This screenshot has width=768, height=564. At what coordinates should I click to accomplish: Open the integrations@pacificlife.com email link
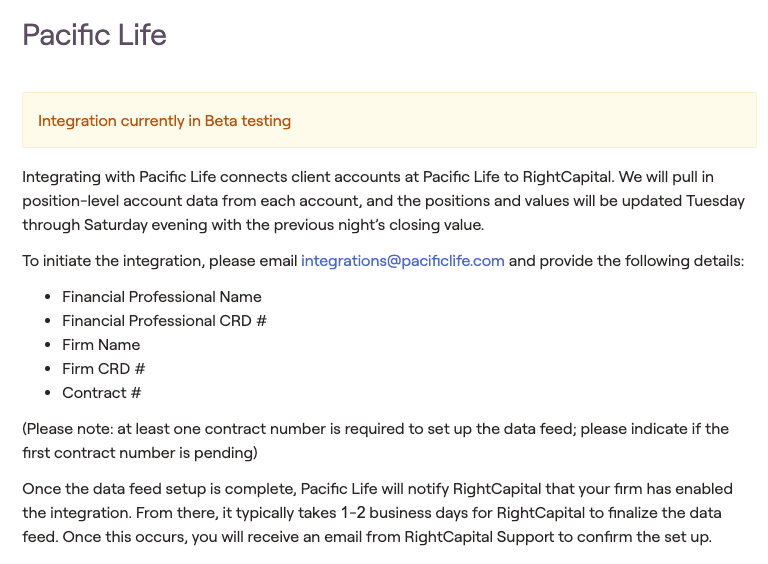(403, 261)
